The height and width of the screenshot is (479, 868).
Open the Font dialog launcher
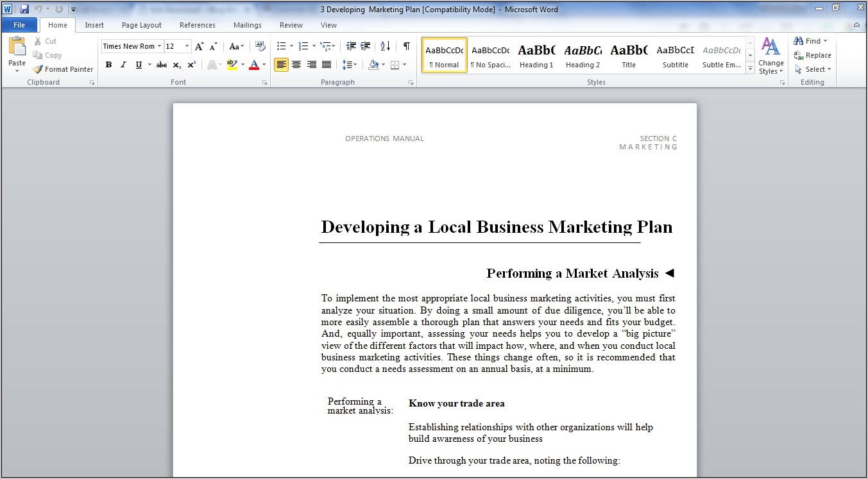(x=265, y=83)
